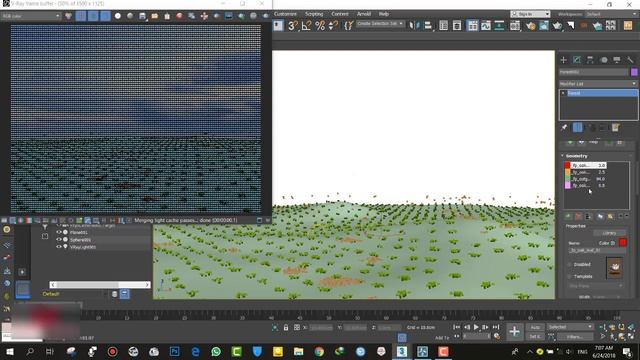Select the geometry item with value 94.0

click(x=585, y=179)
